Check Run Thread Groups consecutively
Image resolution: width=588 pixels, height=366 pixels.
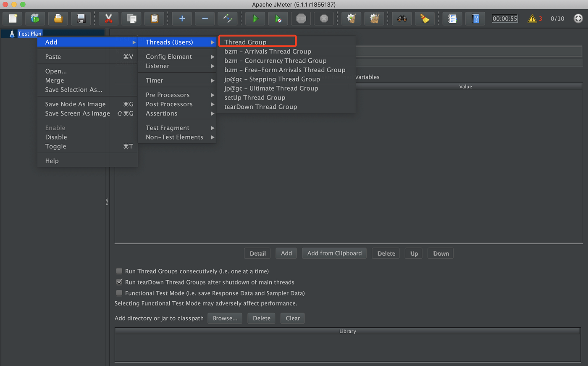point(119,271)
